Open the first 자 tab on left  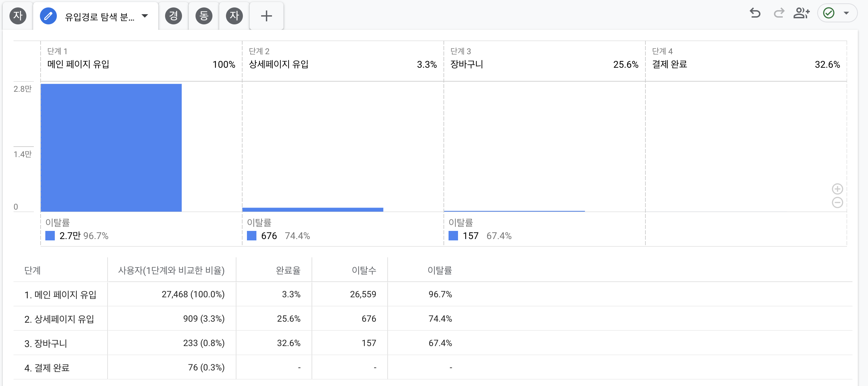pos(18,16)
